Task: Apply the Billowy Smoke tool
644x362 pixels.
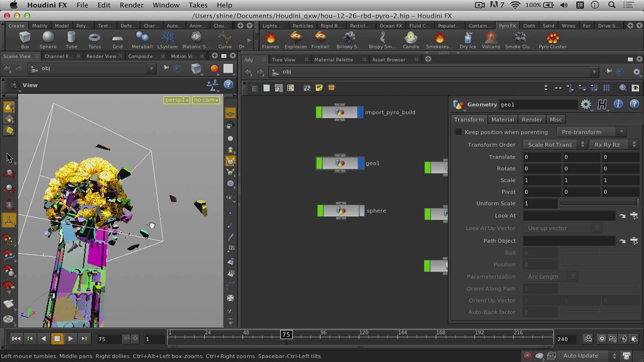Action: point(349,40)
